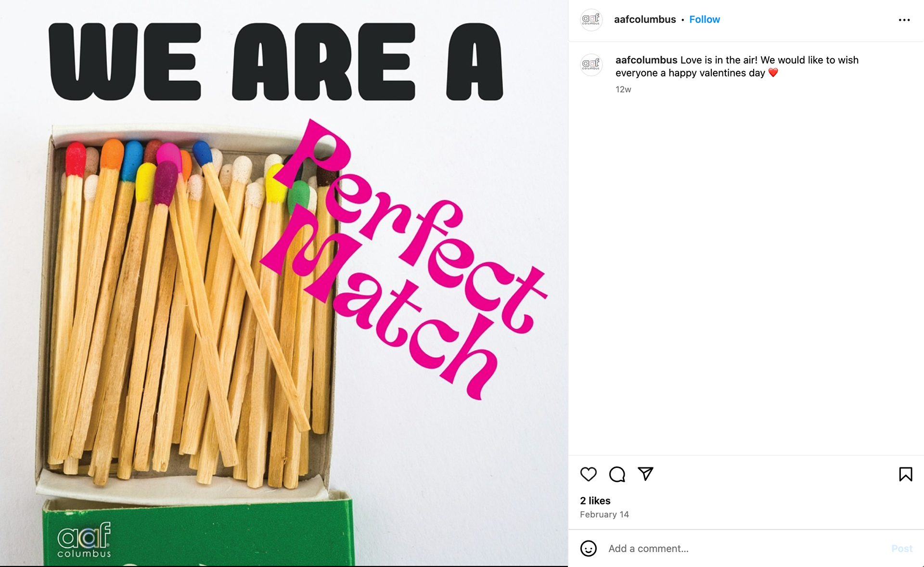The width and height of the screenshot is (924, 567).
Task: Click the aafcolumbus avatar beside the caption
Action: 591,65
